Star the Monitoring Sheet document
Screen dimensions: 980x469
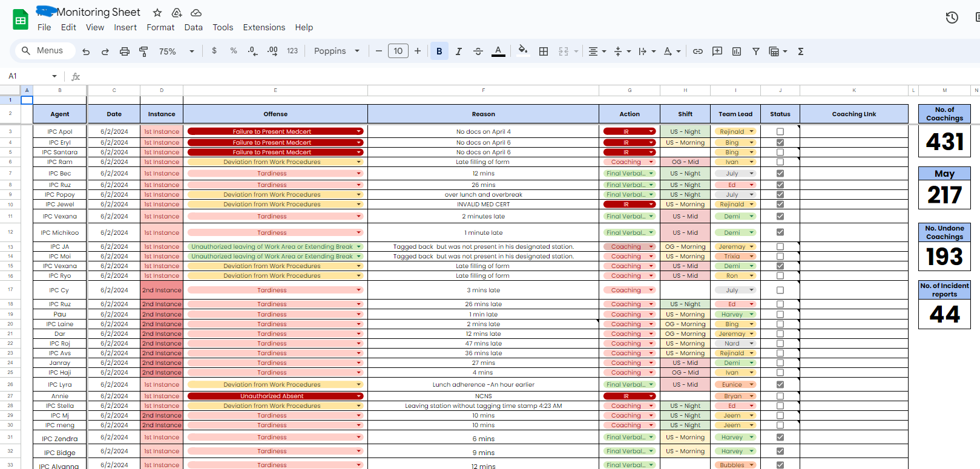[157, 13]
